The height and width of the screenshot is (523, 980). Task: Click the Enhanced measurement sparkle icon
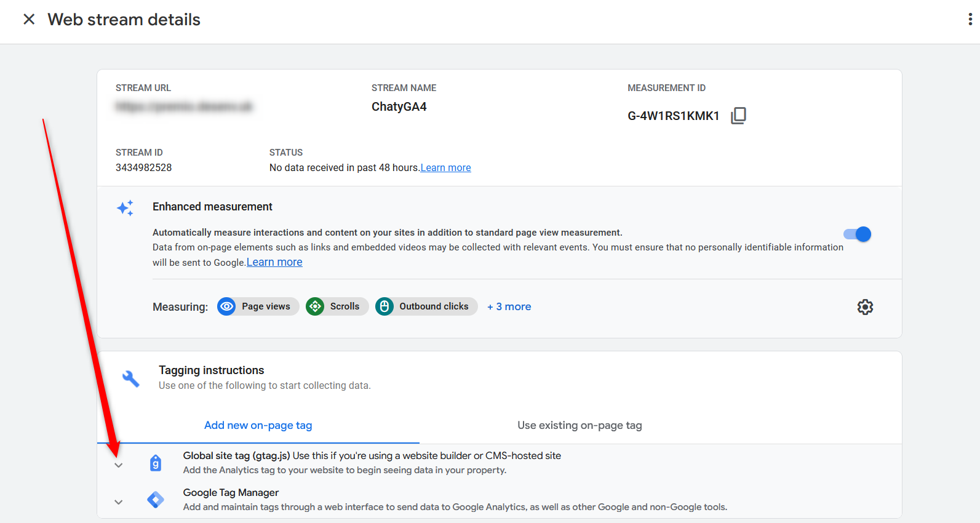(x=125, y=208)
